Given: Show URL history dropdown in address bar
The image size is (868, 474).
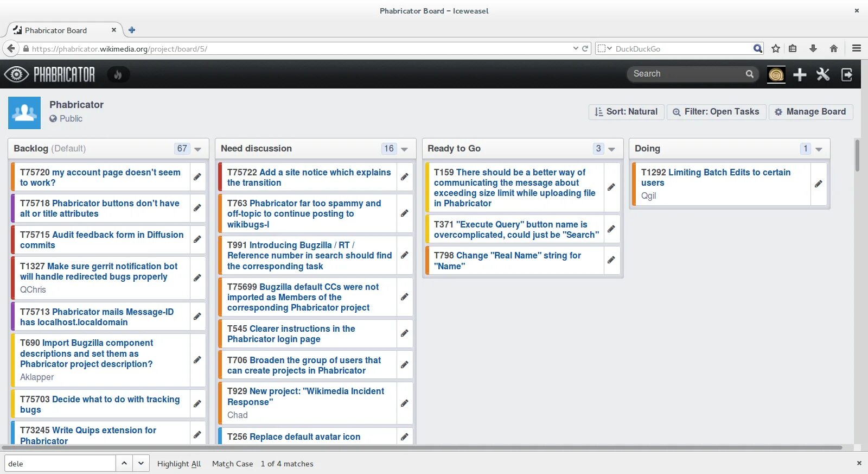Looking at the screenshot, I should pos(576,48).
